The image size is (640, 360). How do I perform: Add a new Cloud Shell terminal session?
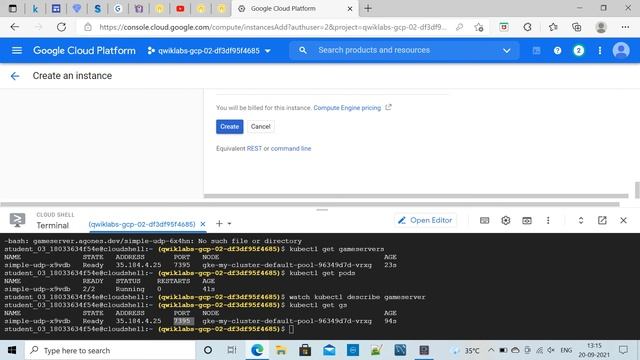coord(219,224)
